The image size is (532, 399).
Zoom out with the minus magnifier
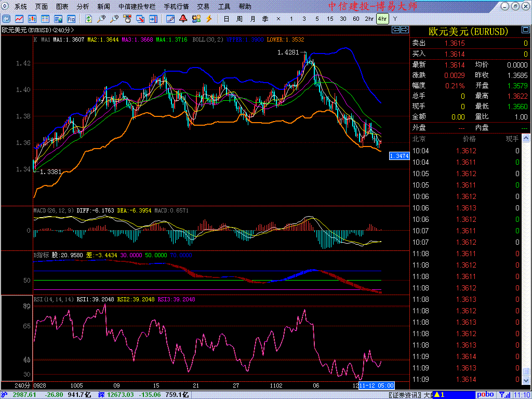coord(114,19)
